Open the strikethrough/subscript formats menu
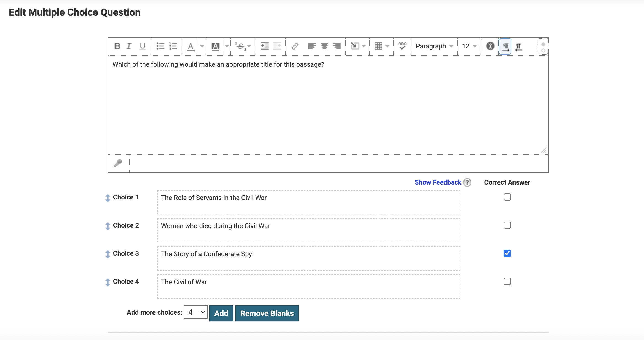Viewport: 644px width, 340px height. pos(243,46)
